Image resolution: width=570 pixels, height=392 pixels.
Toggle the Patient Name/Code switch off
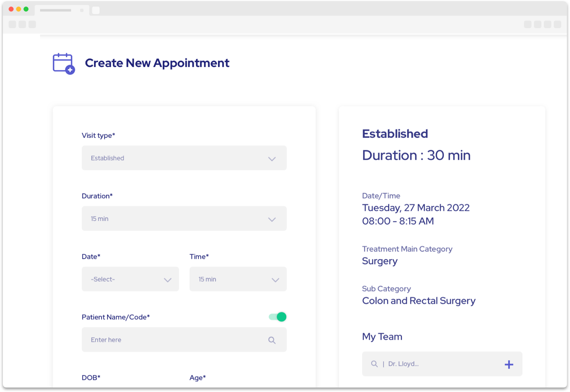click(x=278, y=317)
